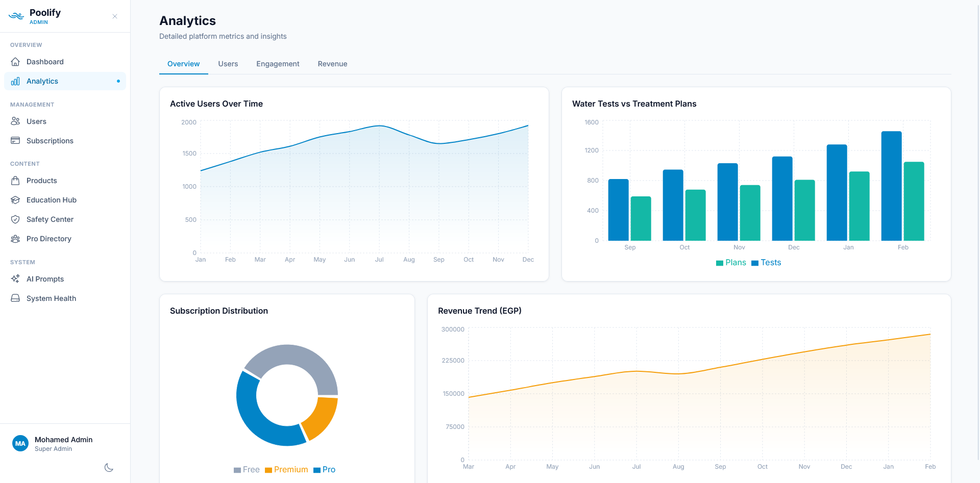Switch to the Revenue tab
The width and height of the screenshot is (980, 483).
pos(332,64)
